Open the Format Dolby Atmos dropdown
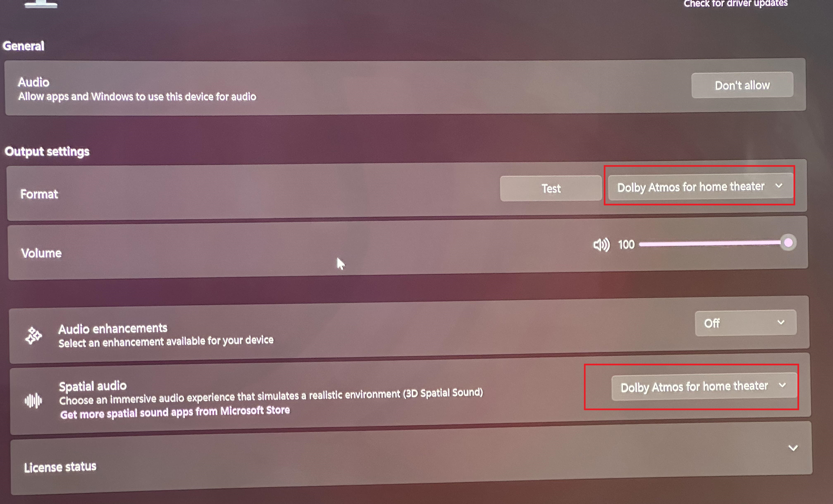The height and width of the screenshot is (504, 833). click(701, 186)
